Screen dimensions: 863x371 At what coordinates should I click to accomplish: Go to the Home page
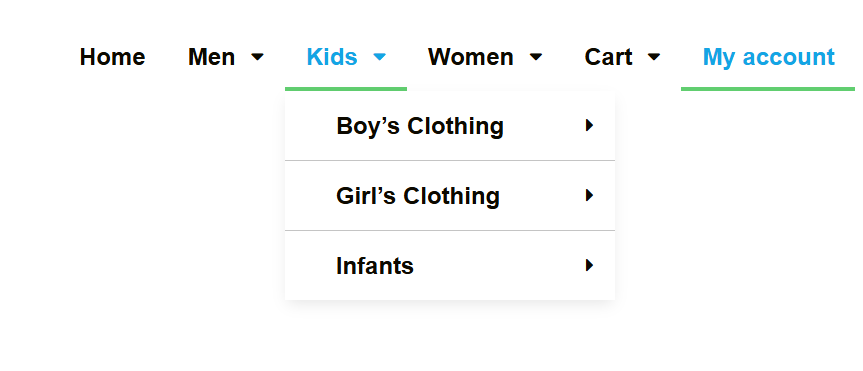112,57
